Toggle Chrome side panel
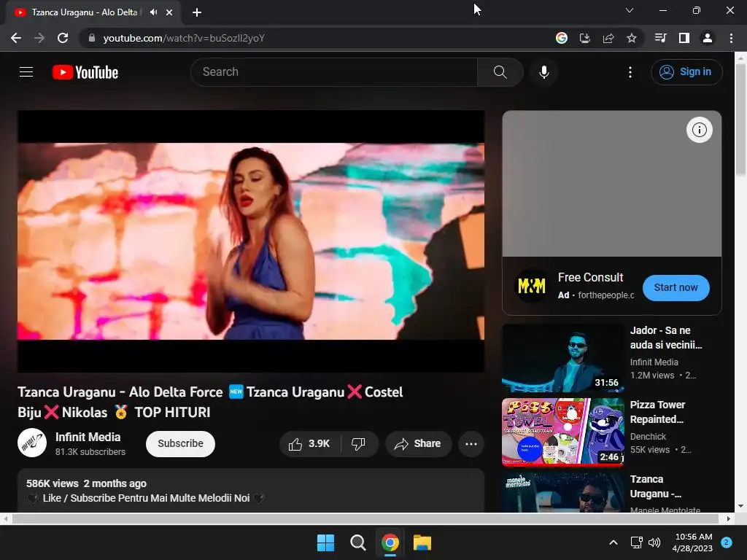This screenshot has height=560, width=747. click(684, 38)
